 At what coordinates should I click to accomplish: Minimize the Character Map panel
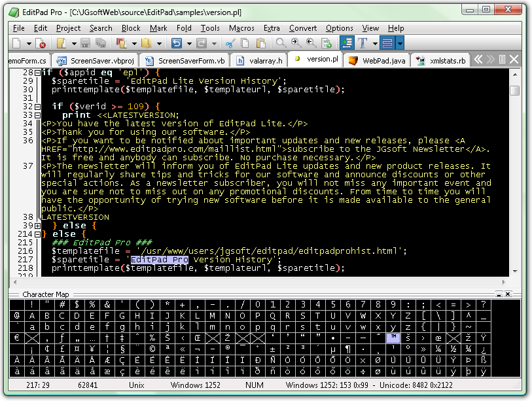pyautogui.click(x=499, y=294)
